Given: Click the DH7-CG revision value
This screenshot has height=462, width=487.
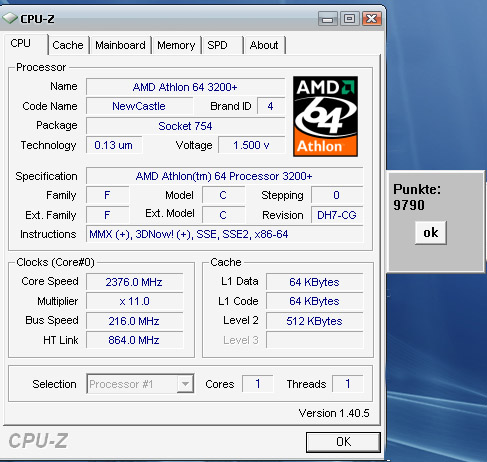Looking at the screenshot, I should 337,215.
